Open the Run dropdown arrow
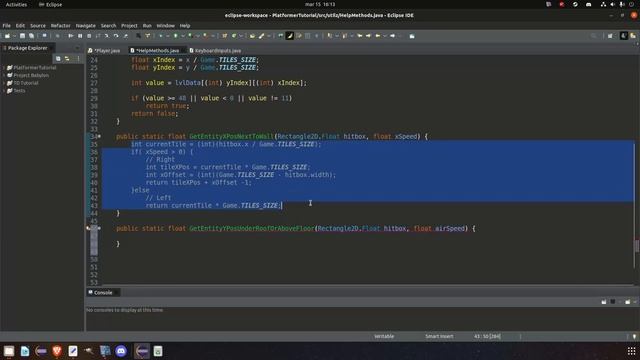Image resolution: width=640 pixels, height=360 pixels. (182, 36)
